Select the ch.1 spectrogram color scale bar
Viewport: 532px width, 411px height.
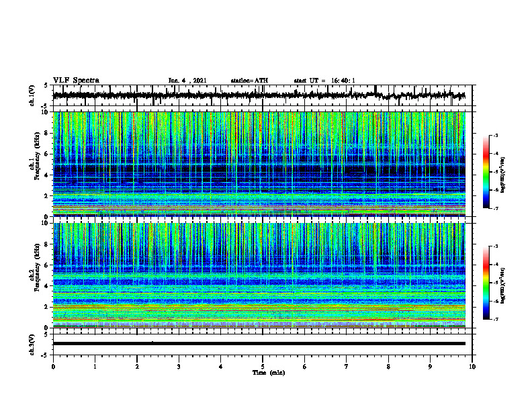point(486,172)
